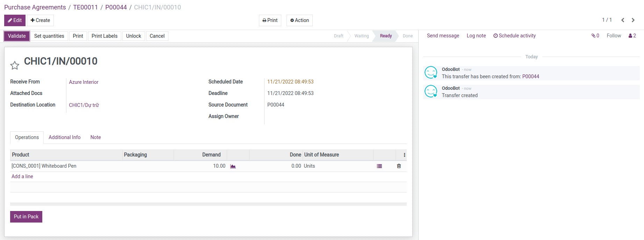This screenshot has height=240, width=644.
Task: Set status to Done in status bar
Action: point(407,36)
